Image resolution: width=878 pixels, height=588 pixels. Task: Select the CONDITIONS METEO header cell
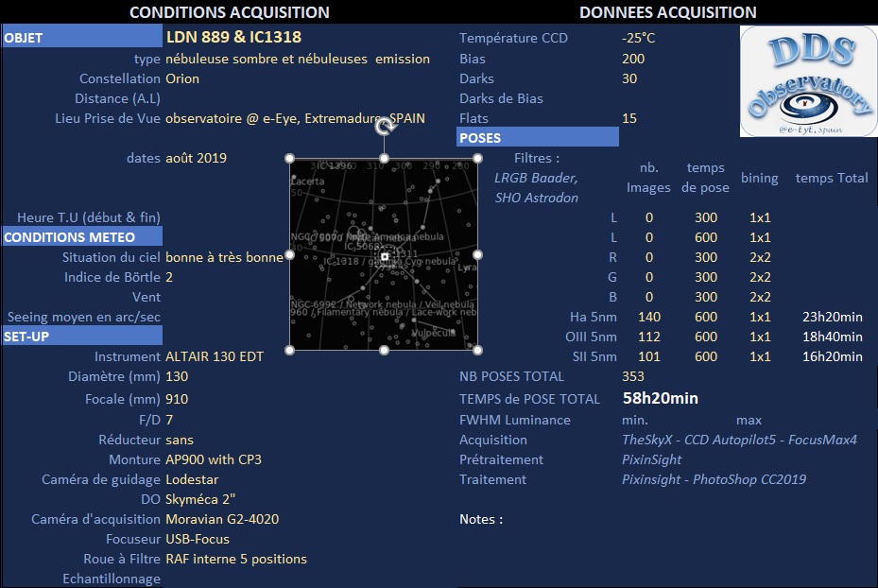tap(82, 237)
